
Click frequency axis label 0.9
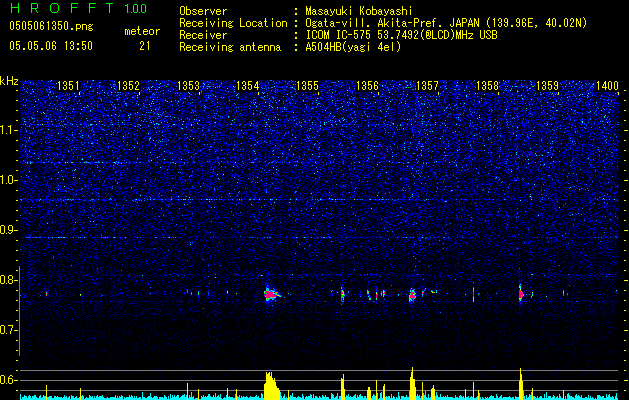(9, 230)
